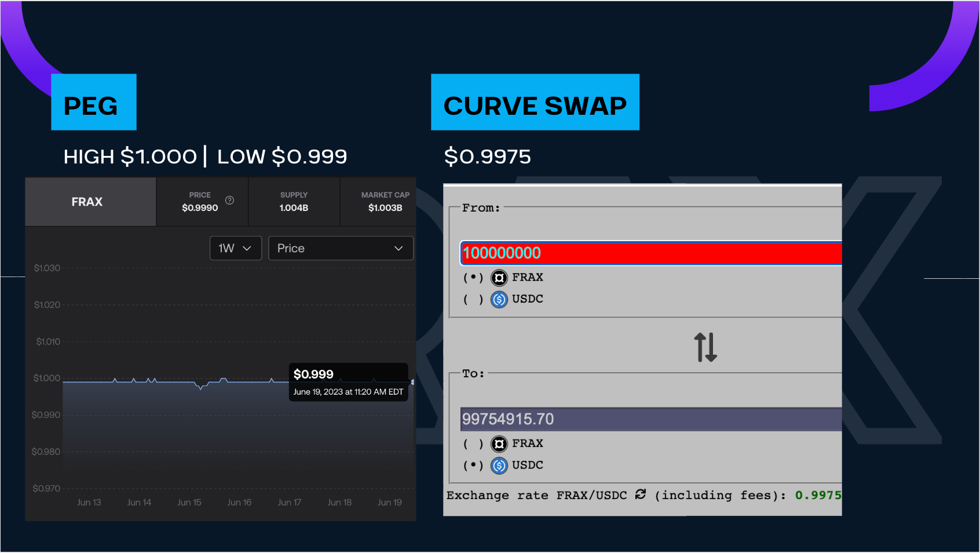Click the swap direction arrows icon
The height and width of the screenshot is (553, 980).
705,347
